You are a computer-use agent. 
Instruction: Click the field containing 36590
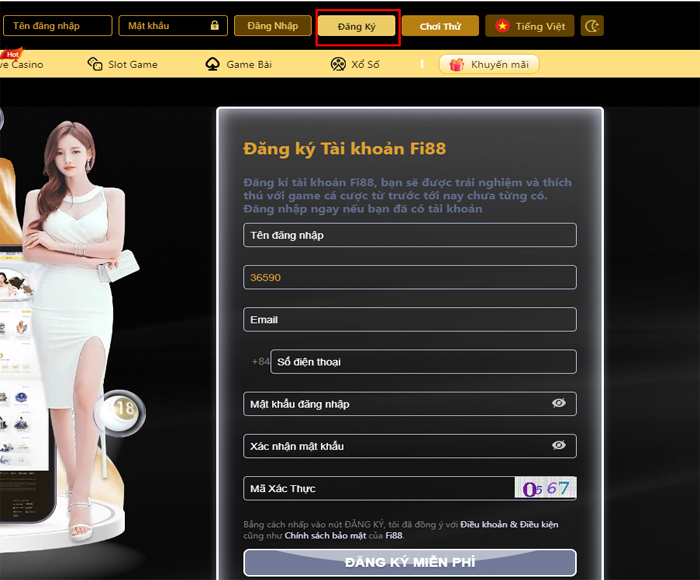click(x=410, y=277)
